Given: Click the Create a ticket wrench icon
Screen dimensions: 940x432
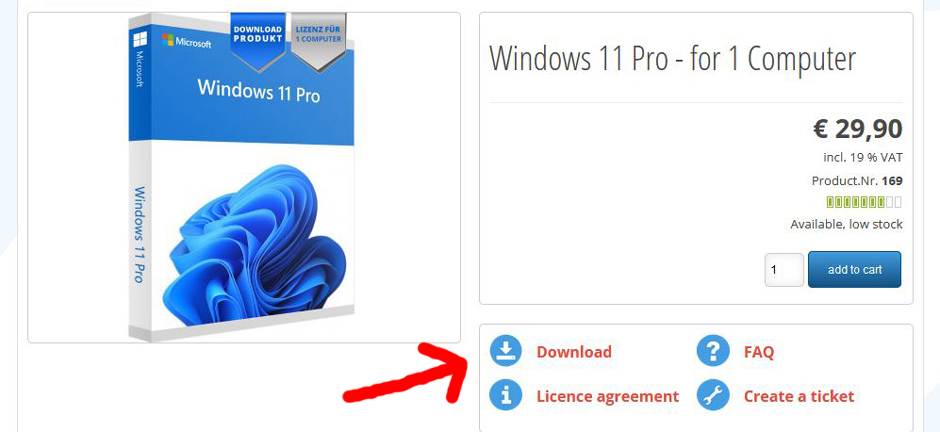Looking at the screenshot, I should 713,395.
